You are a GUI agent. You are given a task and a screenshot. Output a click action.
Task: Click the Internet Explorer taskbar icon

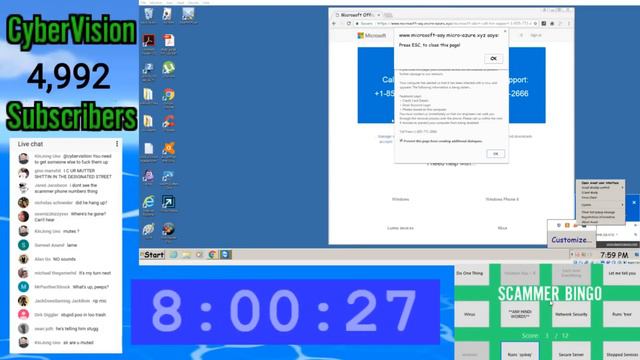[x=173, y=255]
